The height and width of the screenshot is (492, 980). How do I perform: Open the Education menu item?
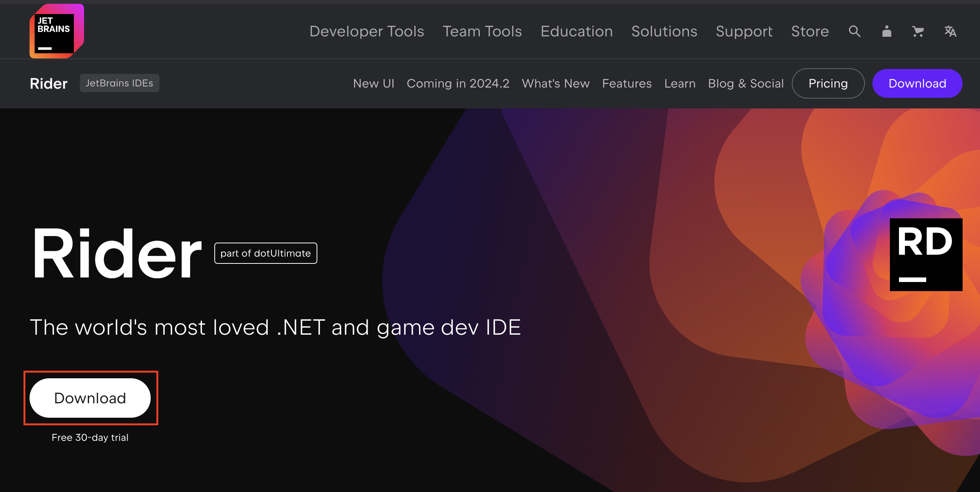[x=576, y=31]
